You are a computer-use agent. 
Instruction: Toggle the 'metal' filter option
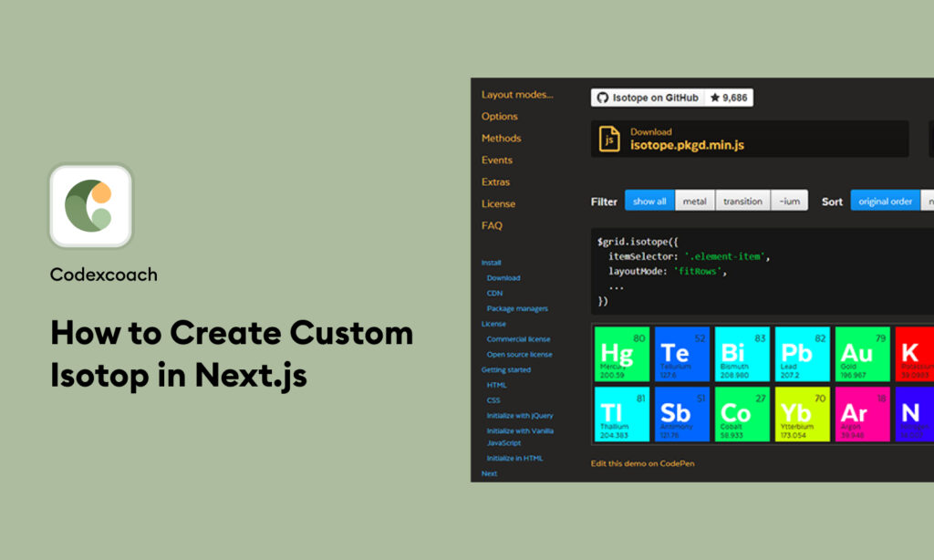pyautogui.click(x=695, y=201)
